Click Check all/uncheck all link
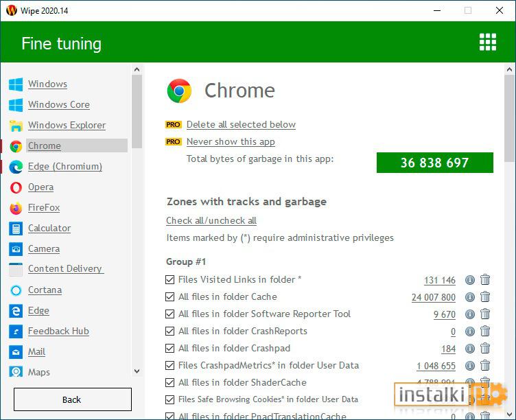The width and height of the screenshot is (516, 420). click(211, 220)
